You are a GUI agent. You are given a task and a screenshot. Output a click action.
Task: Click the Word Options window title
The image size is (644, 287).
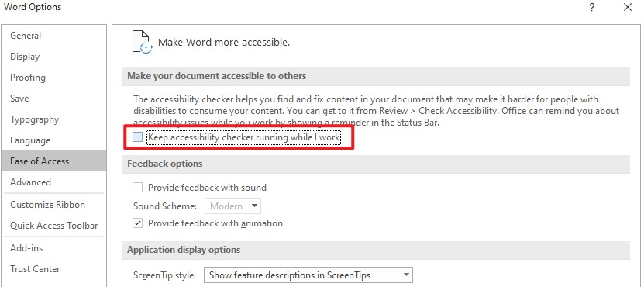(x=33, y=7)
